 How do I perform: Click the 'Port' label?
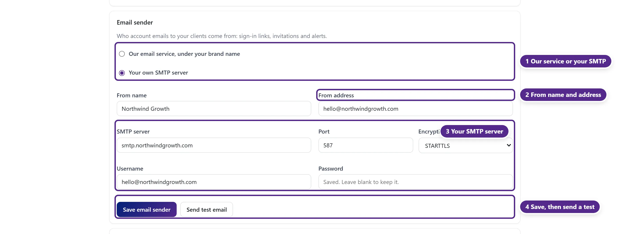click(x=324, y=132)
